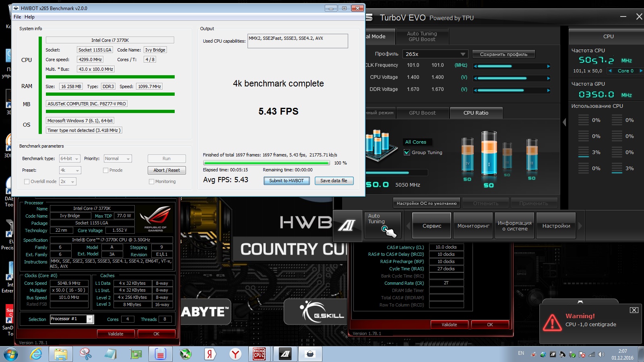Viewport: 644px width, 362px height.
Task: Click CPU Voltage slider left arrow
Action: (x=475, y=78)
